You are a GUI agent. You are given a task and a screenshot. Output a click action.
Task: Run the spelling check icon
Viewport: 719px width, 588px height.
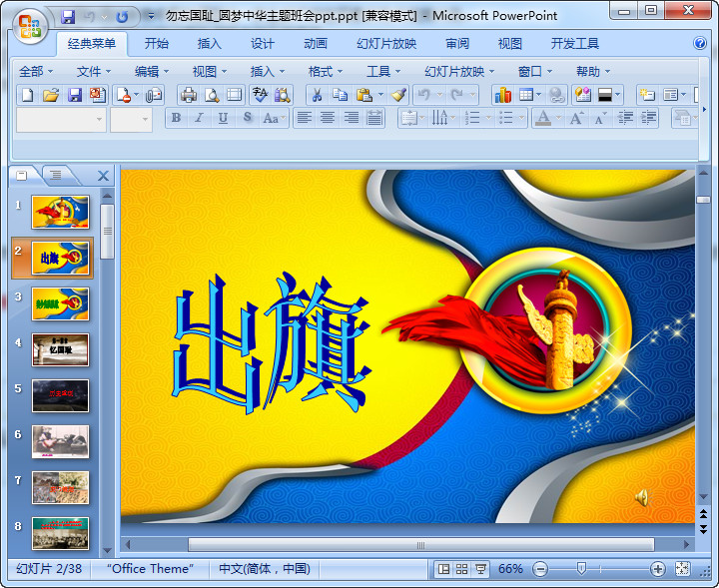click(x=260, y=95)
